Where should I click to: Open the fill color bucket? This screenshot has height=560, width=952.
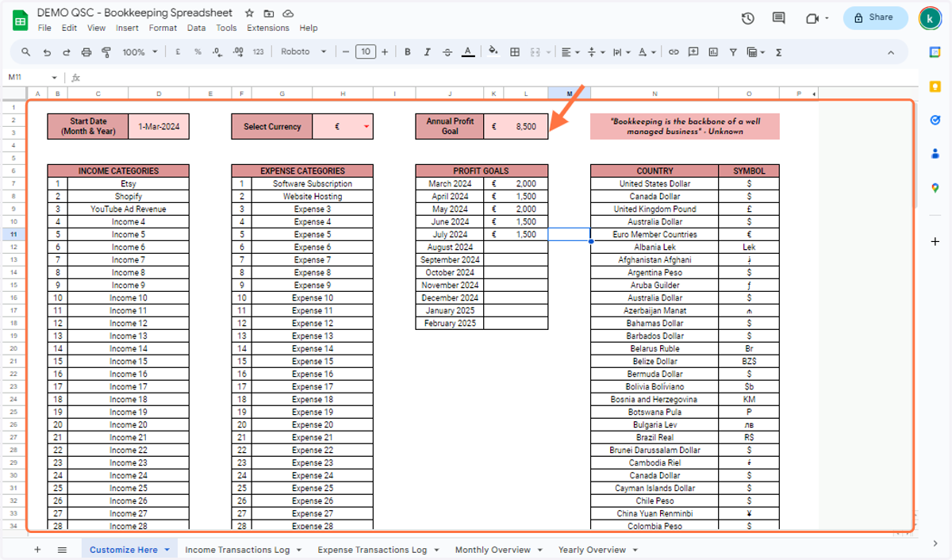point(493,52)
